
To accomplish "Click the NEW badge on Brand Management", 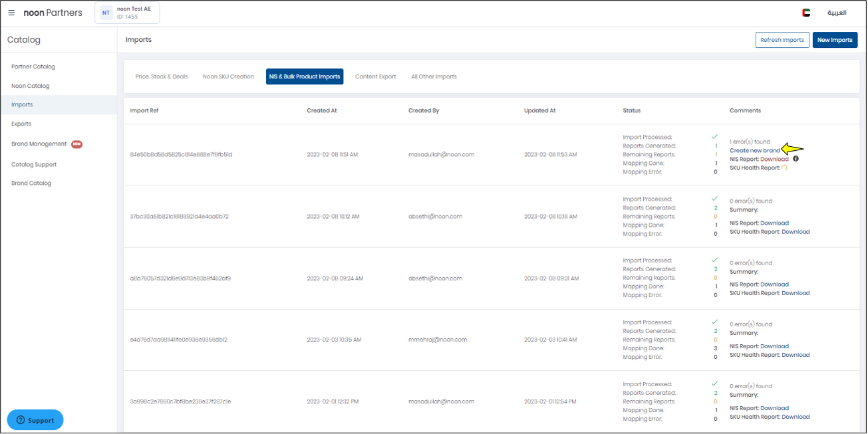I will coord(77,144).
